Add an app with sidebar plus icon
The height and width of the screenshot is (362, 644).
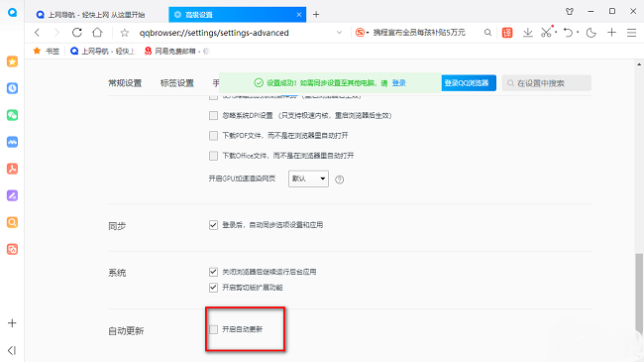(x=12, y=323)
